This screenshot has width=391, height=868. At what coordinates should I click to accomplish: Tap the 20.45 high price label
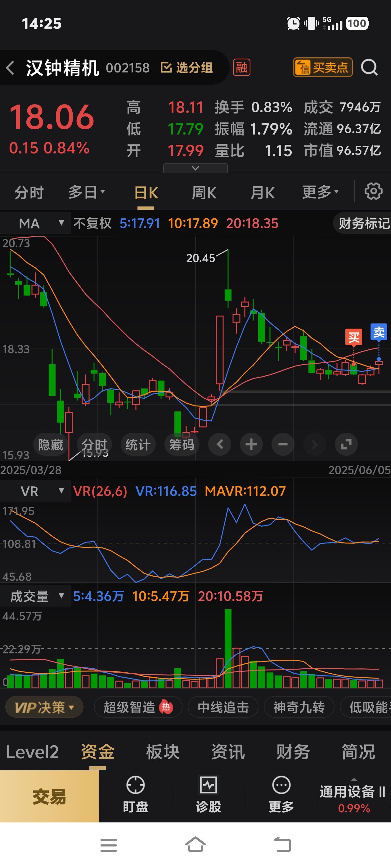[x=200, y=258]
